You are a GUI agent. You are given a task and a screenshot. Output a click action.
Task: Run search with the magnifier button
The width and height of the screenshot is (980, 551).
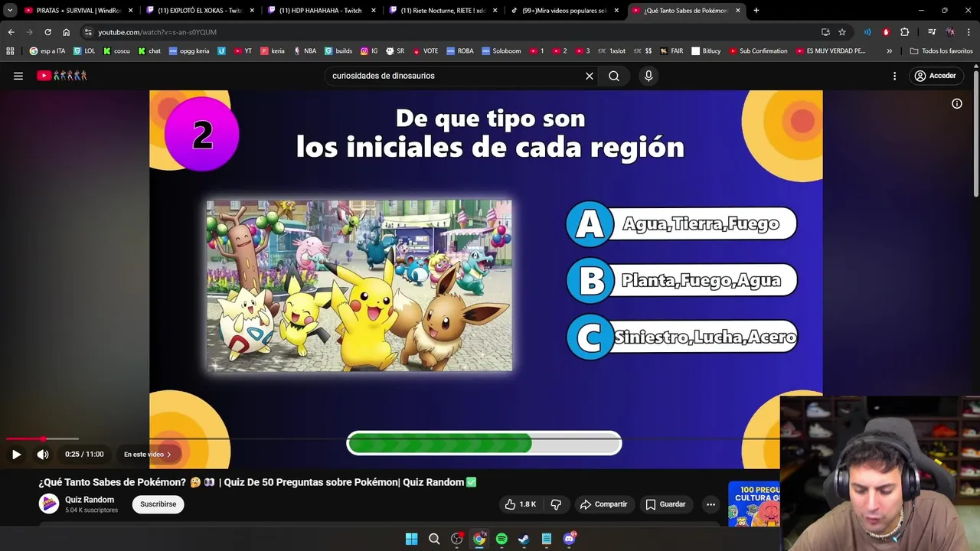614,76
